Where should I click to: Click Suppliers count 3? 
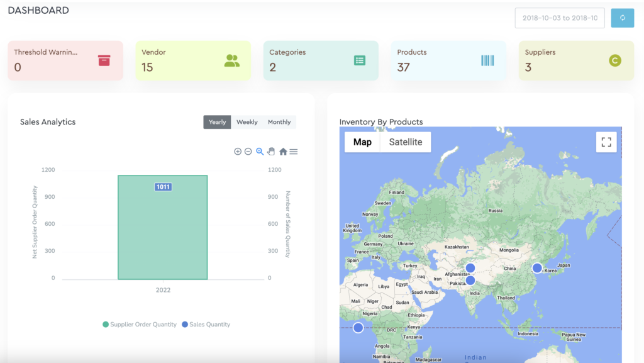pyautogui.click(x=528, y=67)
